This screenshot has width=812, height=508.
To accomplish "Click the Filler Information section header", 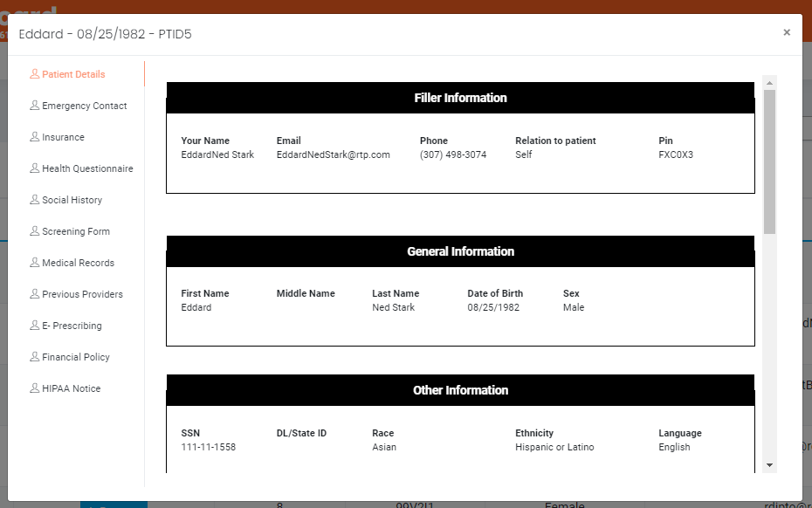I will point(460,98).
